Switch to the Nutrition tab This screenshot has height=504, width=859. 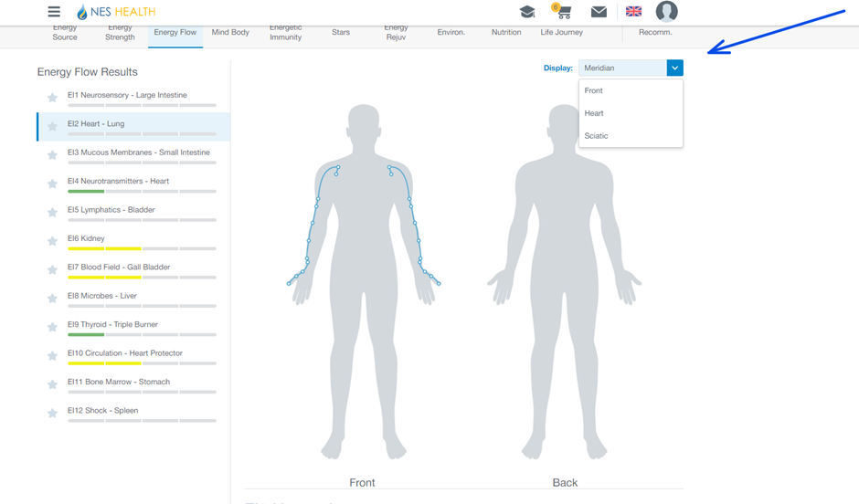pos(506,33)
